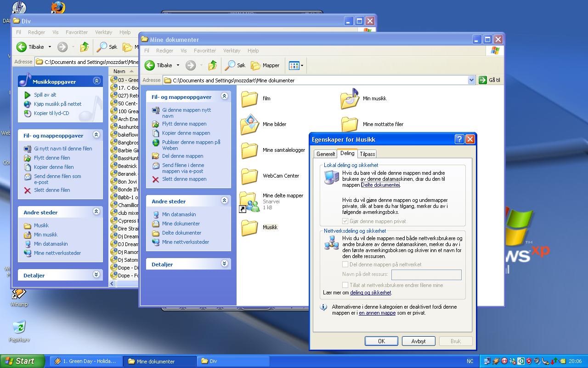This screenshot has width=588, height=368.
Task: Switch to the Generelt tab
Action: 326,154
